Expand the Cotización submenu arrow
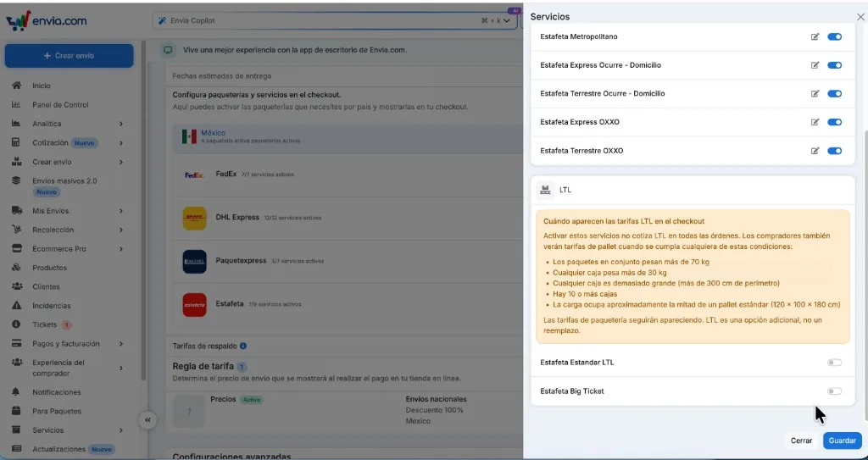 (120, 143)
